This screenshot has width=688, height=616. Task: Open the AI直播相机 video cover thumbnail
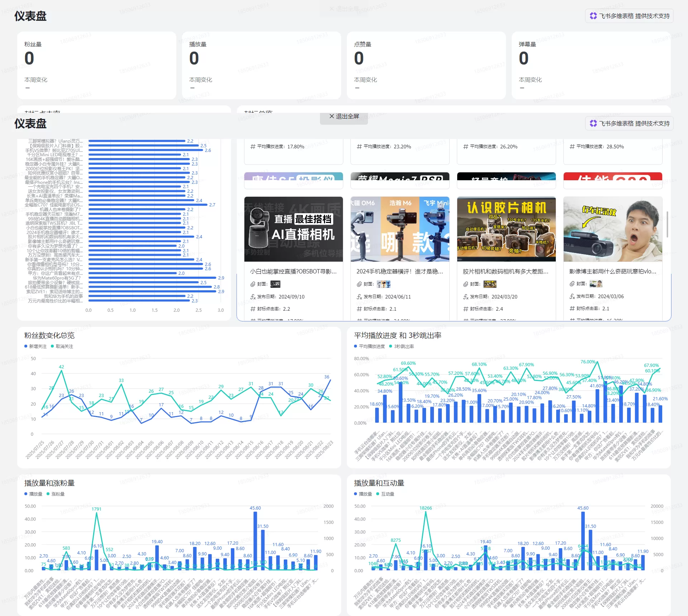(293, 229)
